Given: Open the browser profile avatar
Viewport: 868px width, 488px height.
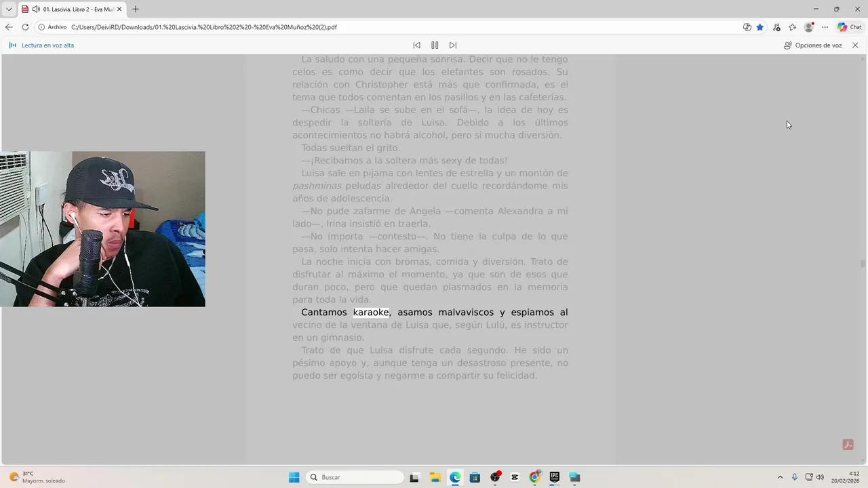Looking at the screenshot, I should [808, 27].
